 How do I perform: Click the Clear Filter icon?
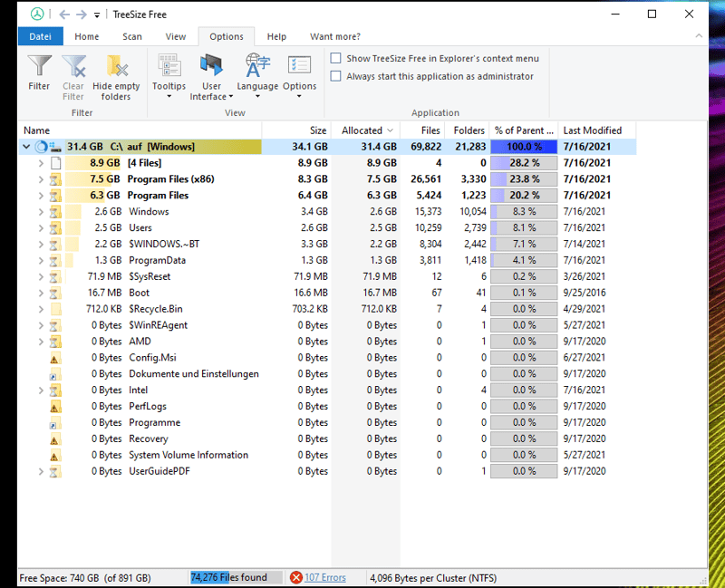(x=73, y=66)
